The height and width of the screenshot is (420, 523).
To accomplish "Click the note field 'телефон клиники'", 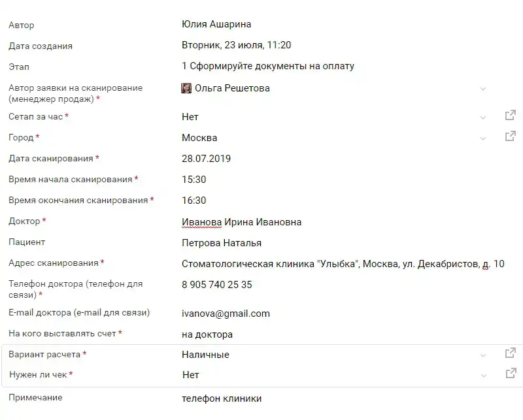I will point(222,398).
